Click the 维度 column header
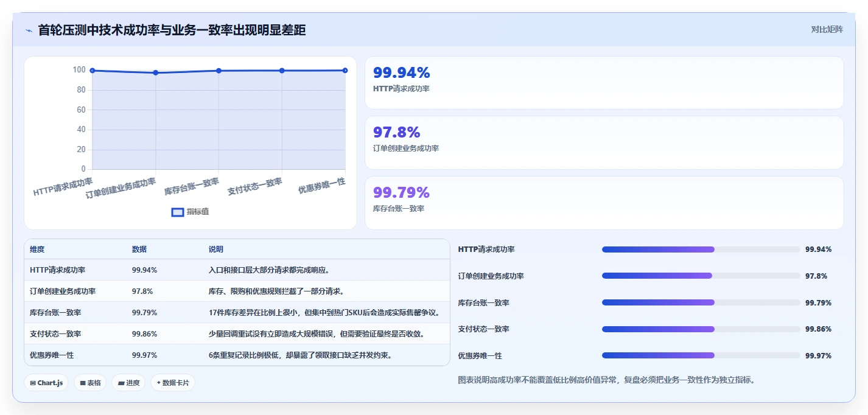The image size is (868, 415). click(x=37, y=249)
